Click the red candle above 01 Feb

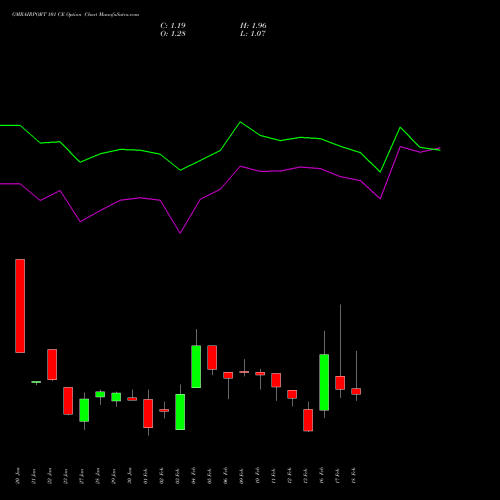coord(148,413)
